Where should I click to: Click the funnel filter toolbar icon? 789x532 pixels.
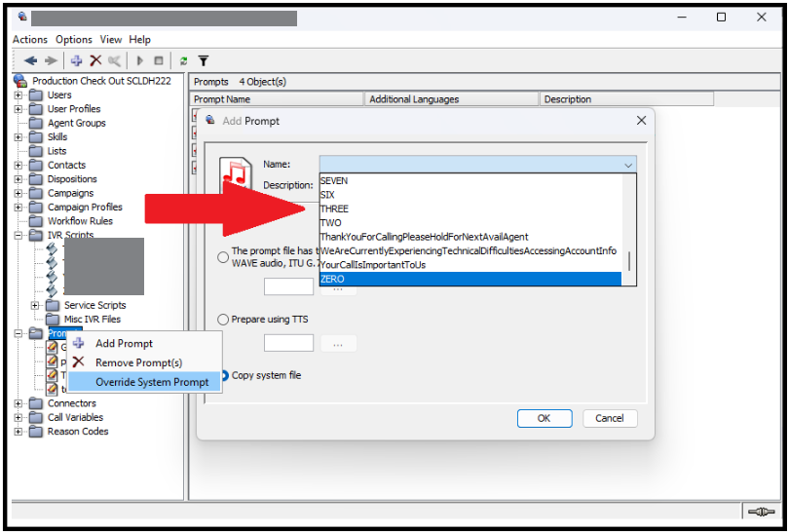204,60
